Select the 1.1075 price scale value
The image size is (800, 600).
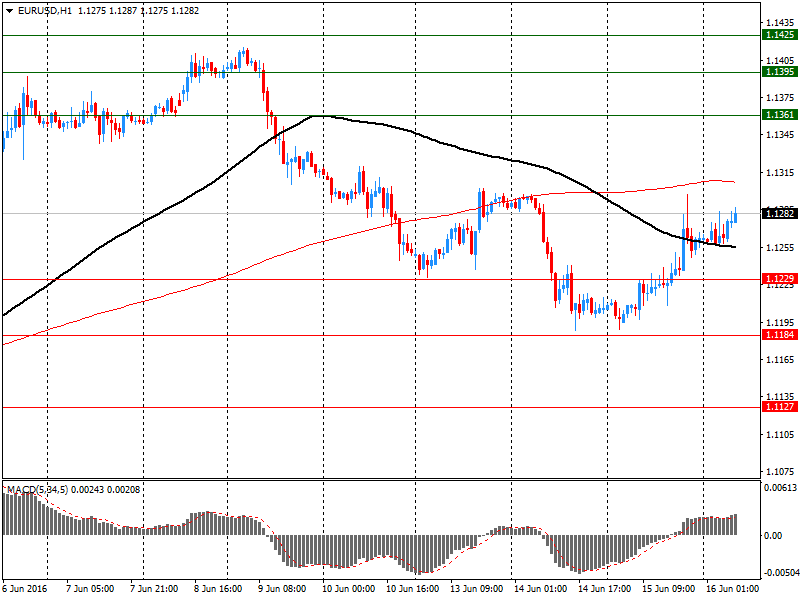coord(780,472)
